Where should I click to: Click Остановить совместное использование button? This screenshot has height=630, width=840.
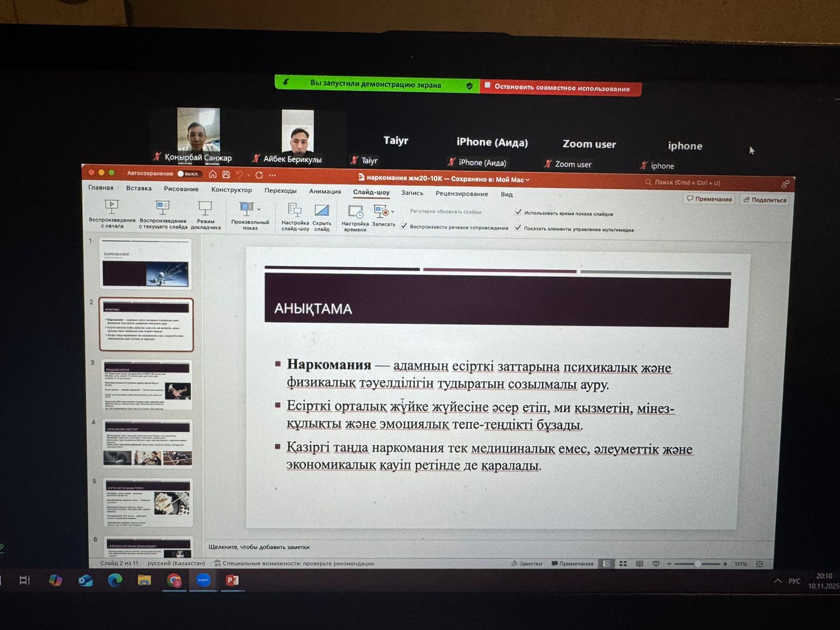pos(561,88)
